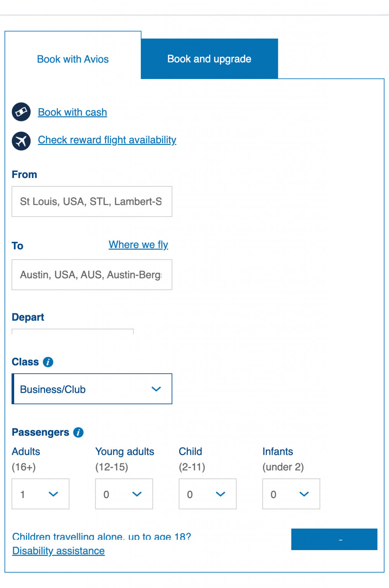Screen dimensions: 389x588
Task: Switch to the Book and upgrade tab
Action: [209, 59]
